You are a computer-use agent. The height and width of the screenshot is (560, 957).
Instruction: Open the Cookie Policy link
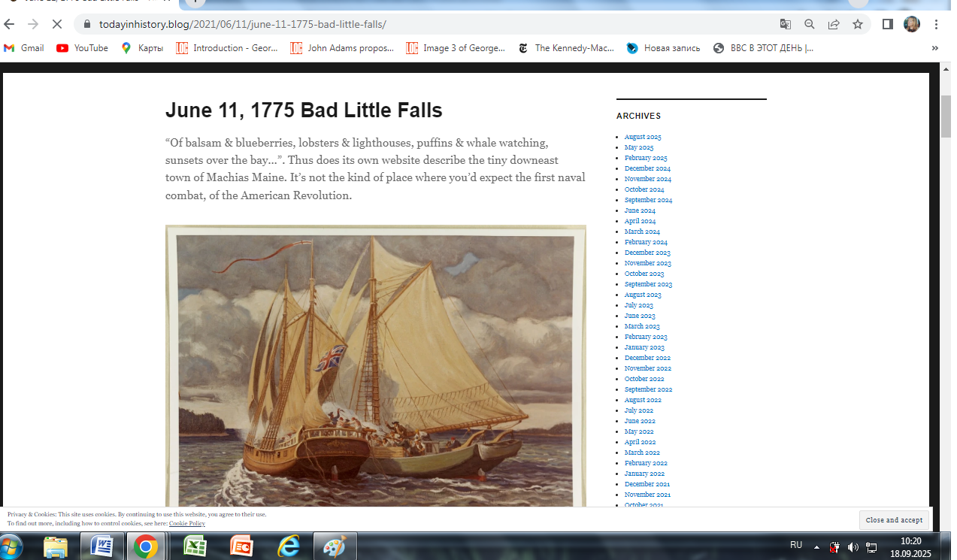click(x=186, y=523)
